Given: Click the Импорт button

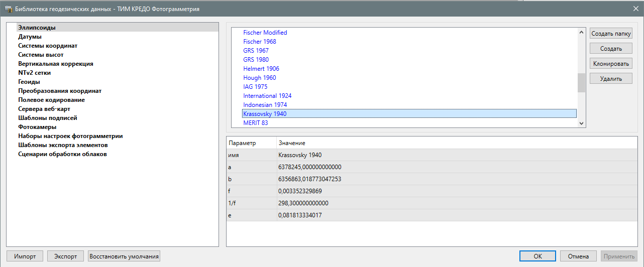Looking at the screenshot, I should (25, 256).
